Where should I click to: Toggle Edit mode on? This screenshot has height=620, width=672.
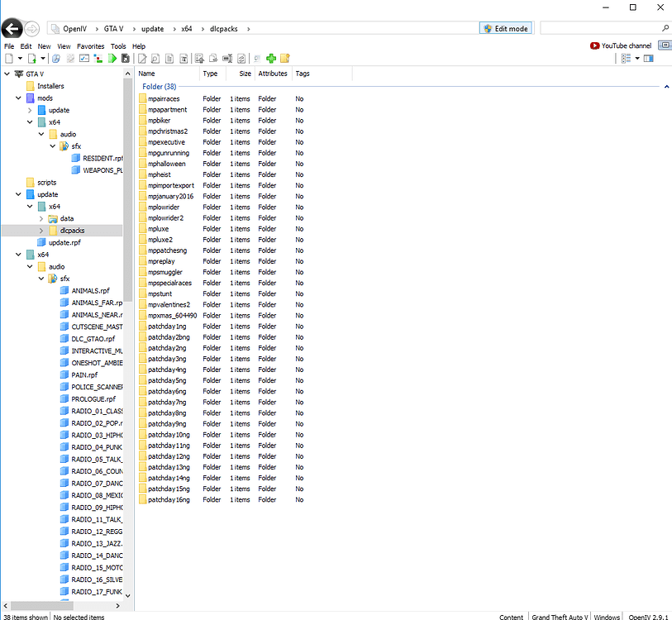pos(505,29)
